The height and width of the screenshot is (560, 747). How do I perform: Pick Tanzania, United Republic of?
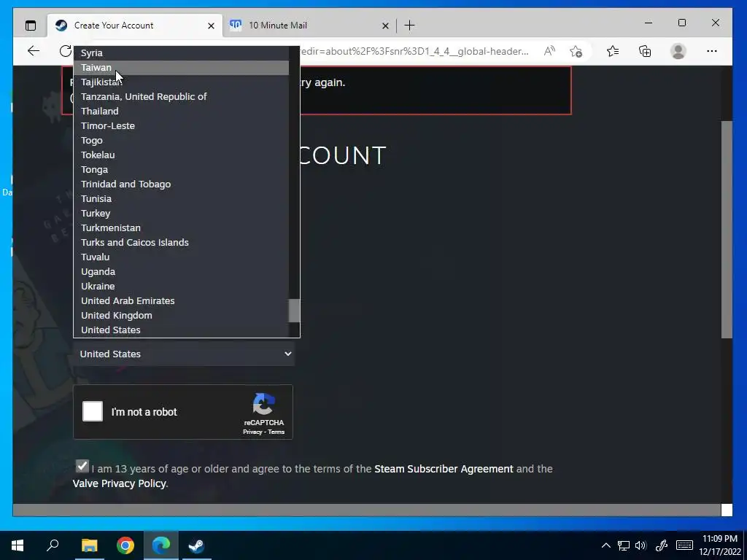pyautogui.click(x=181, y=97)
